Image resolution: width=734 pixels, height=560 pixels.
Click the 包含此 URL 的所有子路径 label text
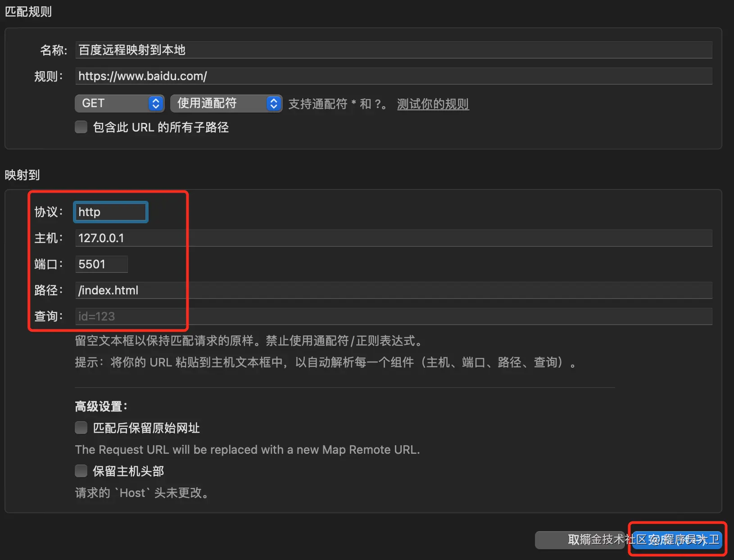(161, 127)
